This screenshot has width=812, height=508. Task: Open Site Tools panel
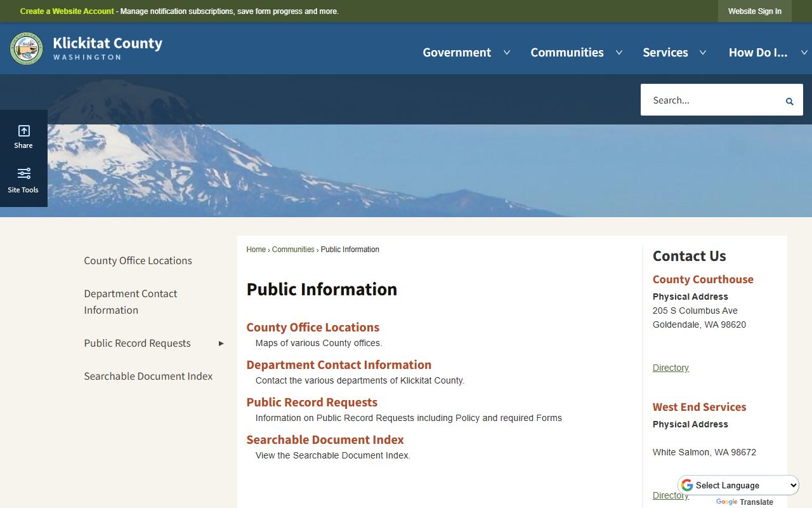tap(23, 180)
